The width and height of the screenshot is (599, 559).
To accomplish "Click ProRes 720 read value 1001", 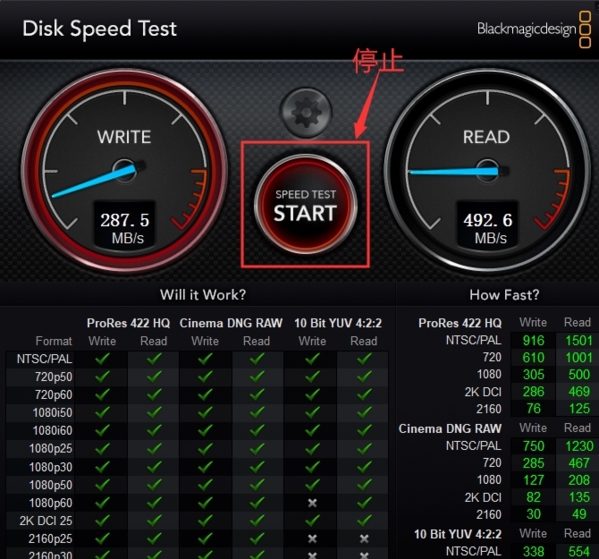I will (579, 358).
